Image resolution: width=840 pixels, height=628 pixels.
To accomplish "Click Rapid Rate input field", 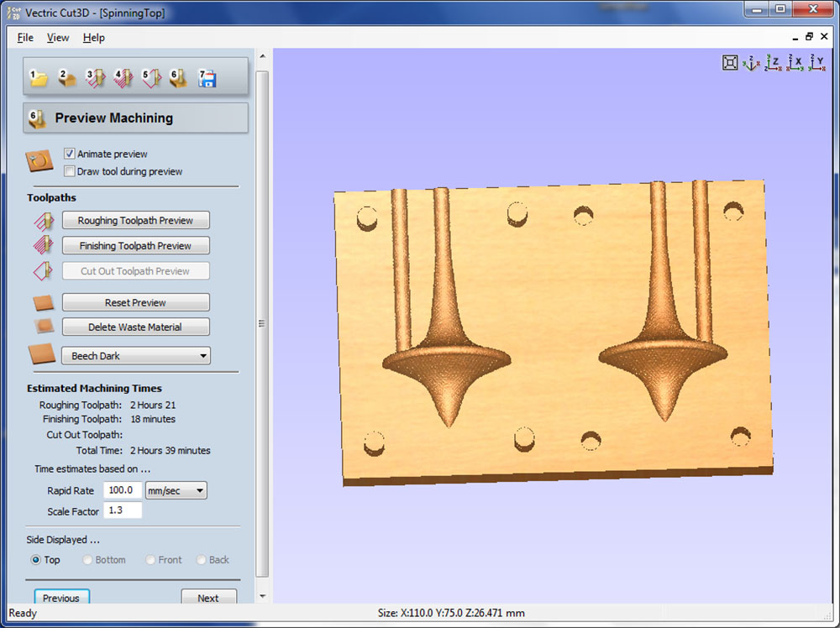I will pyautogui.click(x=123, y=489).
